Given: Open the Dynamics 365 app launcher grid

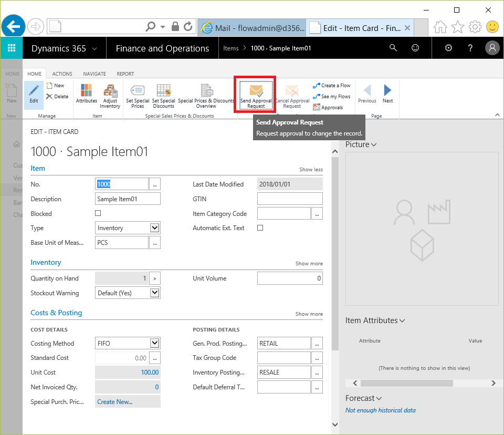Looking at the screenshot, I should (x=12, y=48).
